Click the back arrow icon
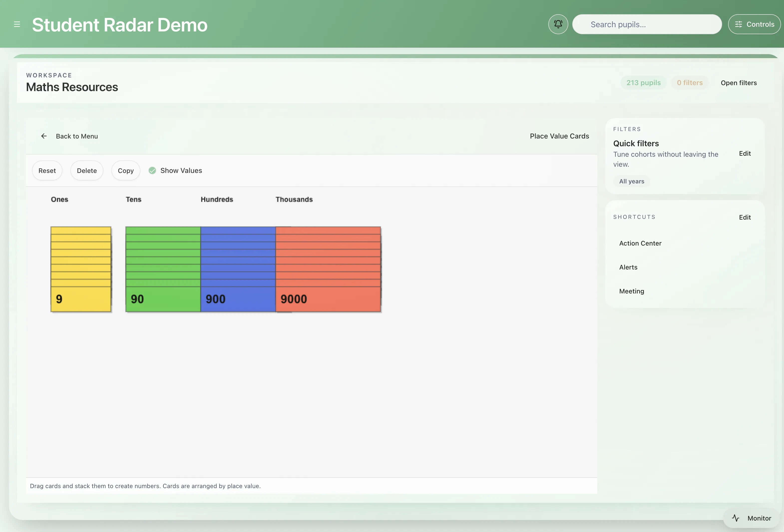Image resolution: width=784 pixels, height=532 pixels. coord(44,136)
